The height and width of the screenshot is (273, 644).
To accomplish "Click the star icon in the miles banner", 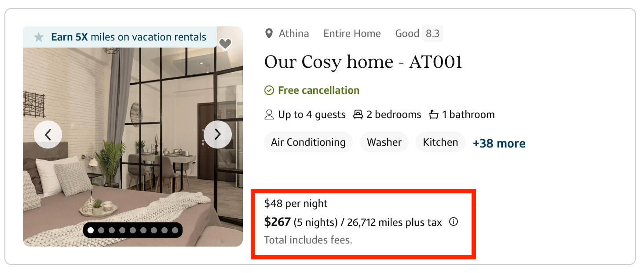I will (39, 37).
